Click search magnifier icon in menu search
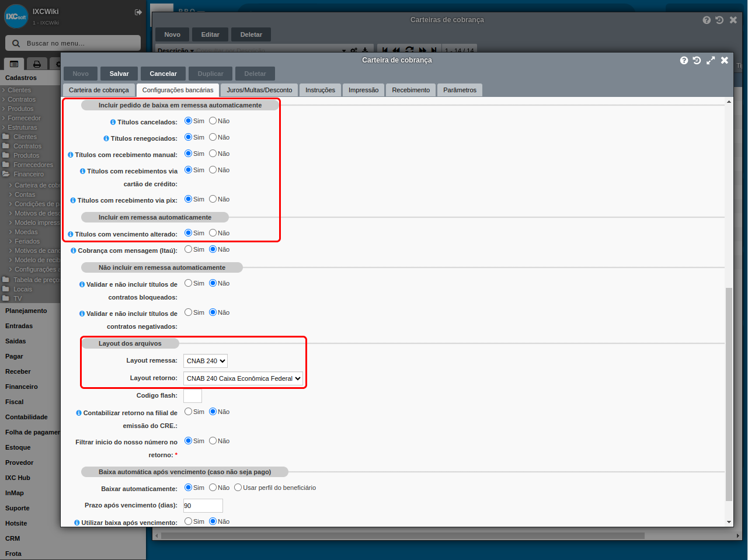Image resolution: width=748 pixels, height=560 pixels. coord(16,43)
